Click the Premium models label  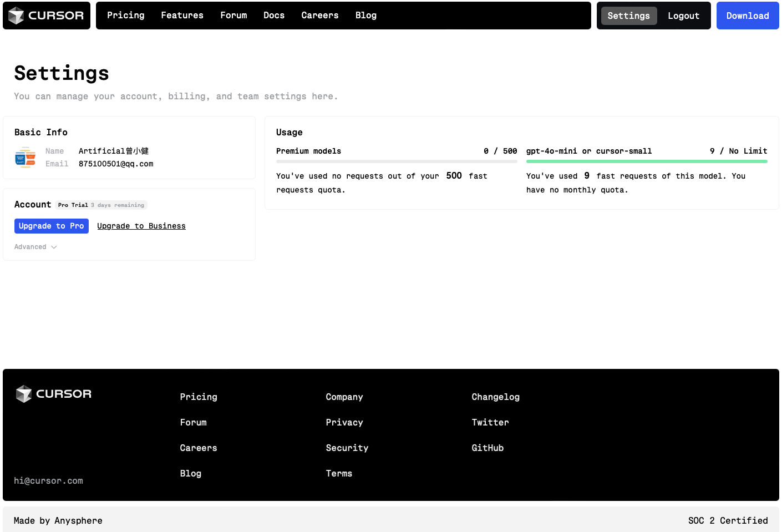(x=309, y=151)
